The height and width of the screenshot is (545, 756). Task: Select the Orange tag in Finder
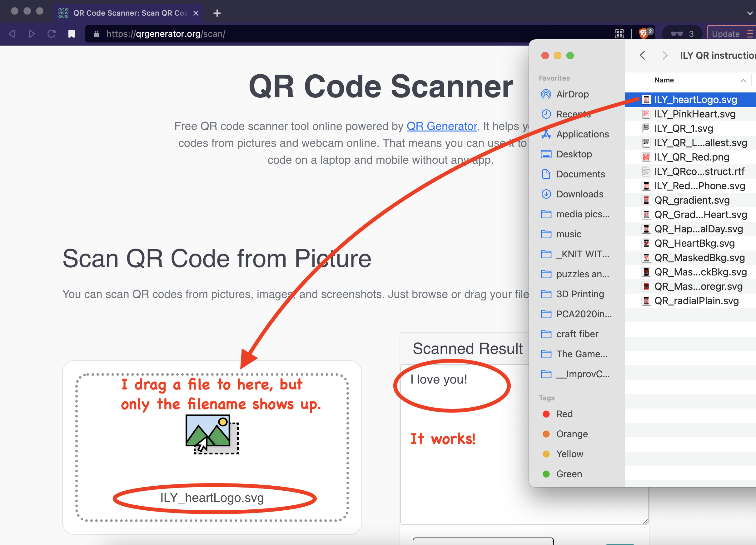tap(572, 434)
